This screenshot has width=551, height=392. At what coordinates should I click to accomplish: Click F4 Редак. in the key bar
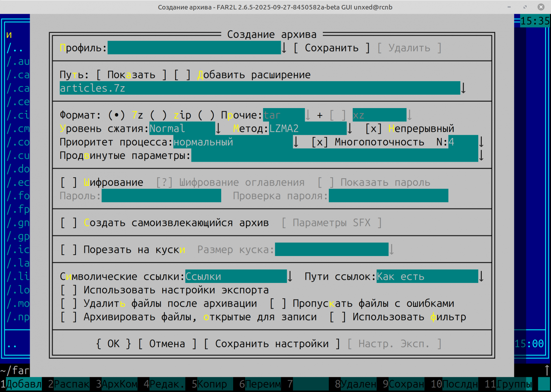164,384
